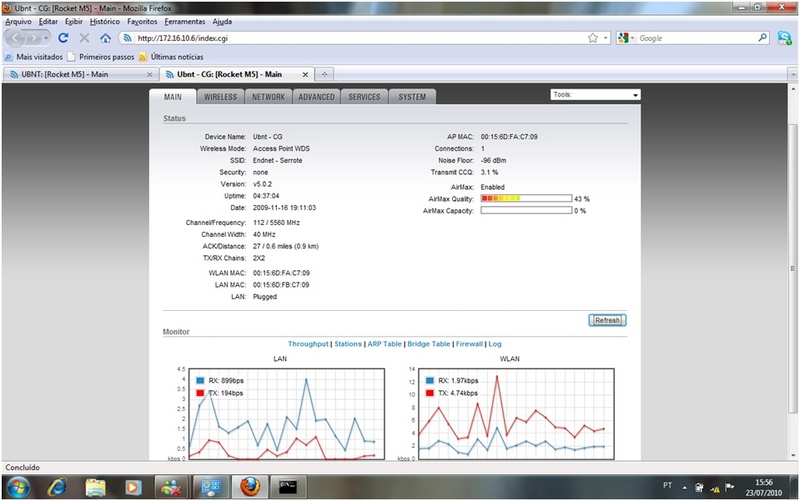This screenshot has height=501, width=800.
Task: Open the Favoritos menu
Action: tap(142, 21)
